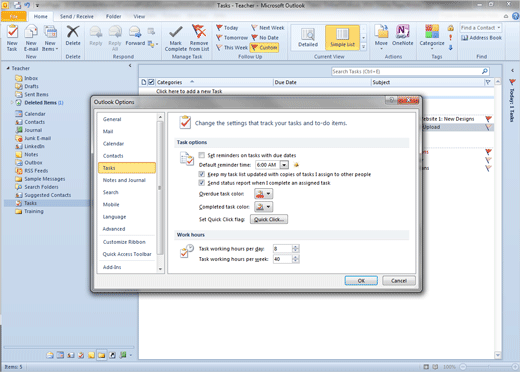This screenshot has width=520, height=372.
Task: Collapse the Teacher mailbox folder tree
Action: click(x=8, y=68)
